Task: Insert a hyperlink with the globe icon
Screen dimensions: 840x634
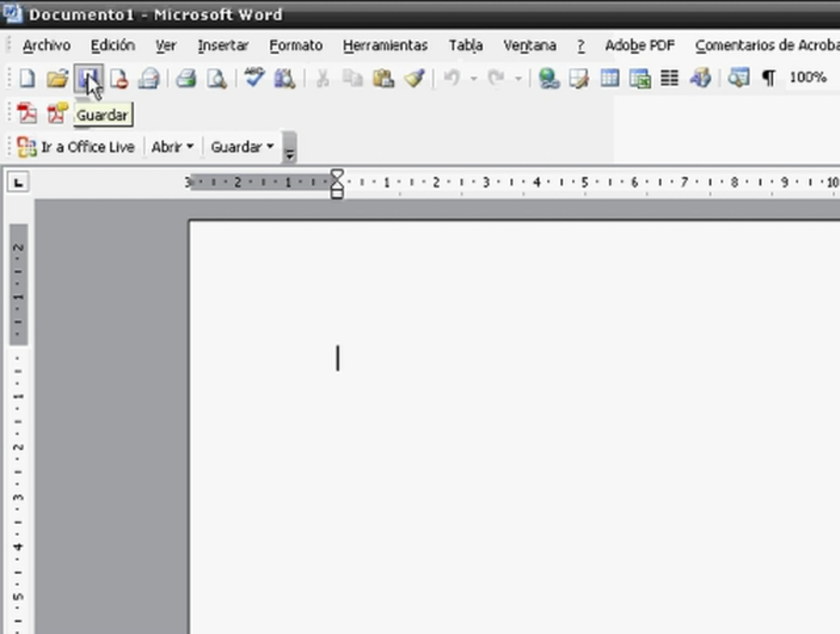Action: coord(549,79)
